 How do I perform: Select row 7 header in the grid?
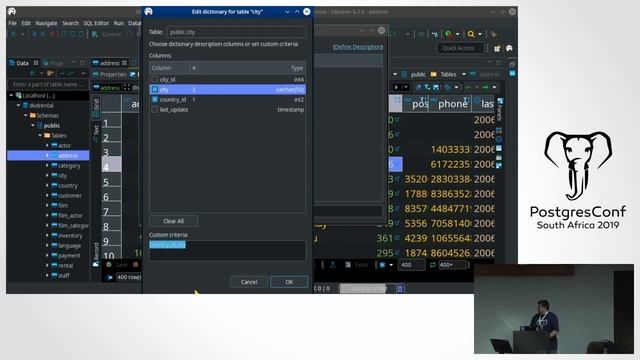tap(111, 211)
